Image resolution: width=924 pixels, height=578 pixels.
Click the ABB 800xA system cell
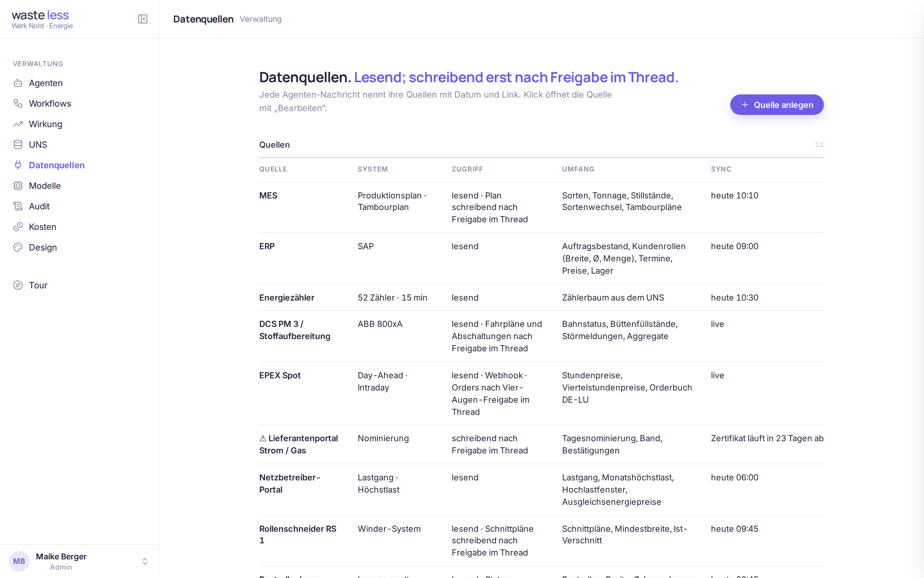coord(380,324)
